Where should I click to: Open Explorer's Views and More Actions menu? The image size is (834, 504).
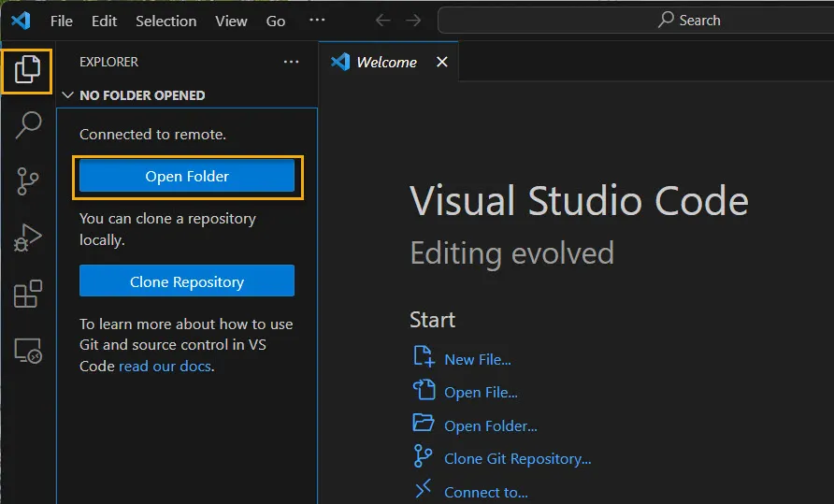[x=292, y=62]
